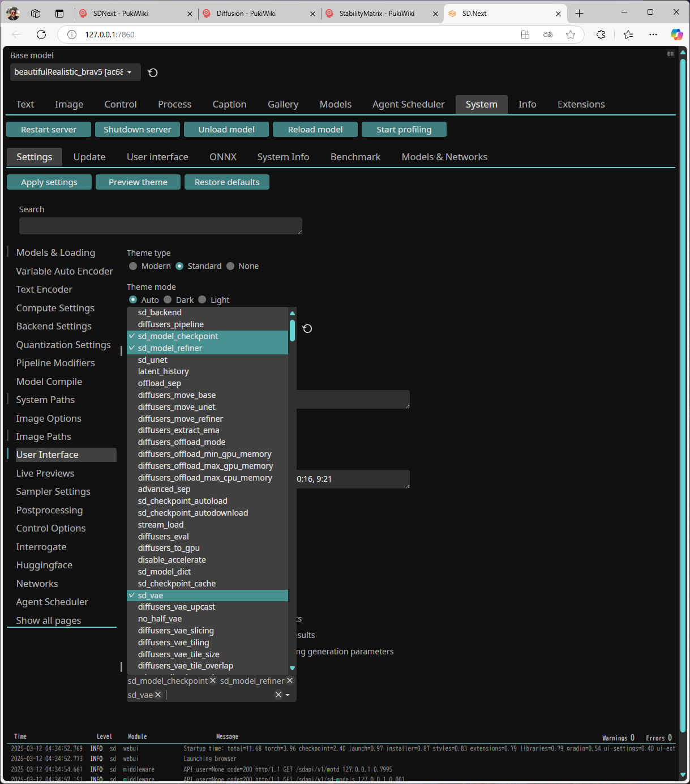Switch to the Extensions tab
690x784 pixels.
coord(581,104)
